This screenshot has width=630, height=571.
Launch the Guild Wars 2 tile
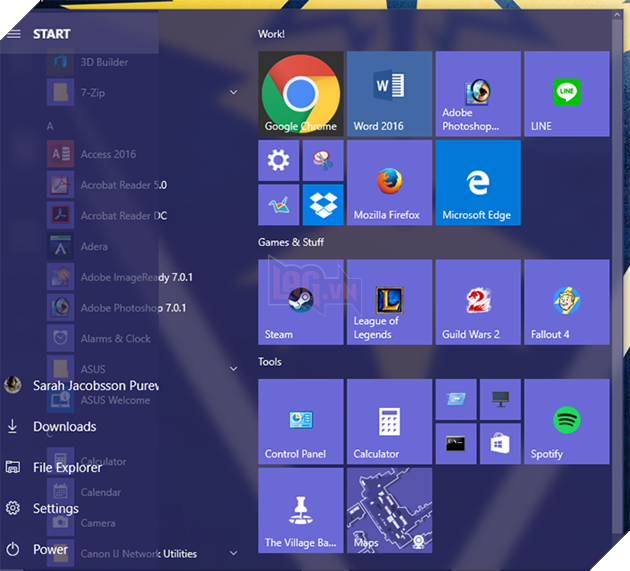coord(478,302)
